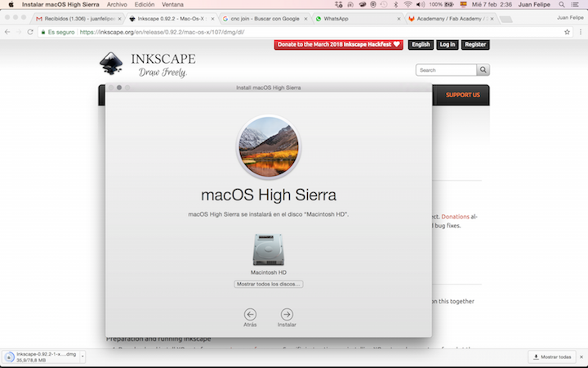588x368 pixels.
Task: Open the downloading Inkscape dmg file item
Action: [42, 357]
